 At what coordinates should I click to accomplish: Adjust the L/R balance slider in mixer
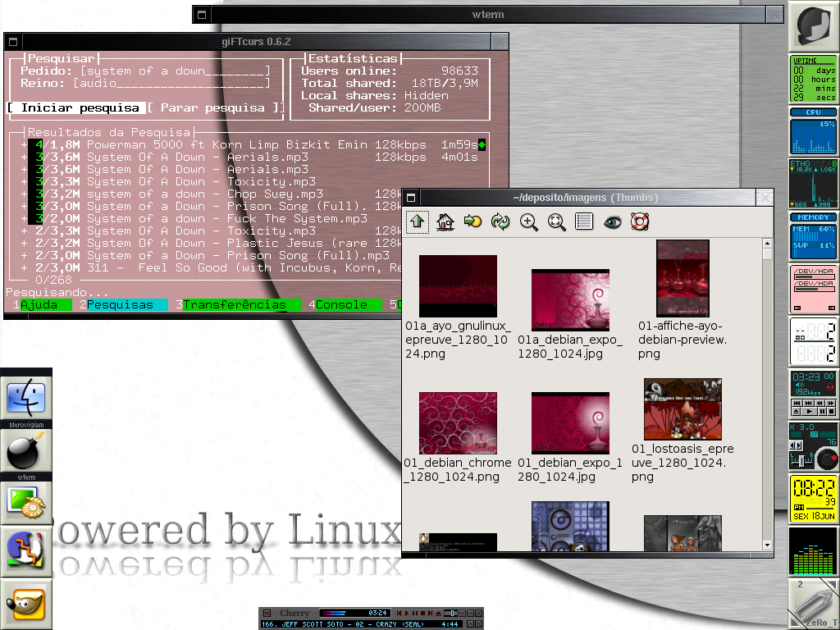pyautogui.click(x=801, y=461)
